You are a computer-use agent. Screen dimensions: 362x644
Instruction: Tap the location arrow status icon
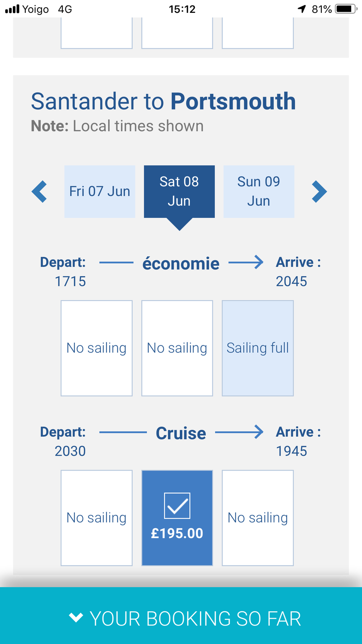302,9
